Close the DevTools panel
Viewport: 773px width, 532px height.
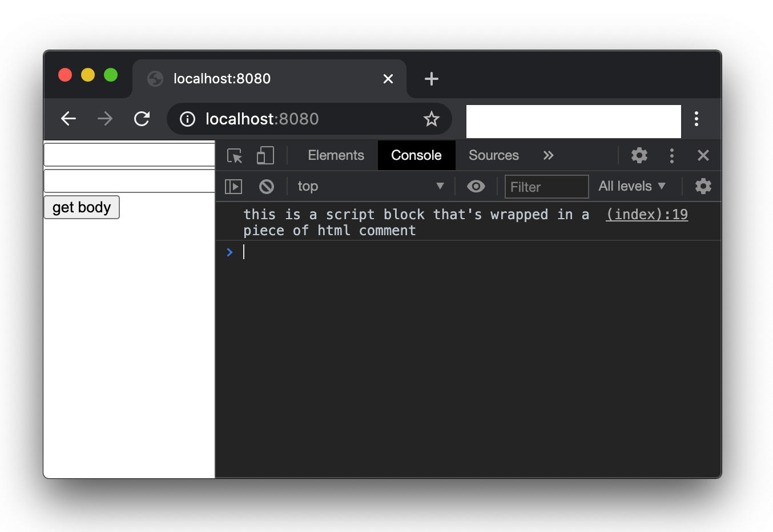pos(703,155)
